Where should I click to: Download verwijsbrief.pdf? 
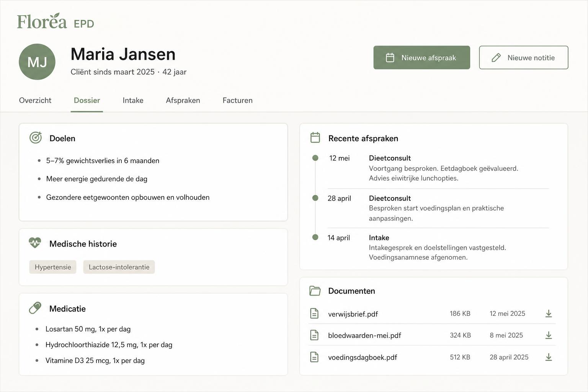[549, 314]
